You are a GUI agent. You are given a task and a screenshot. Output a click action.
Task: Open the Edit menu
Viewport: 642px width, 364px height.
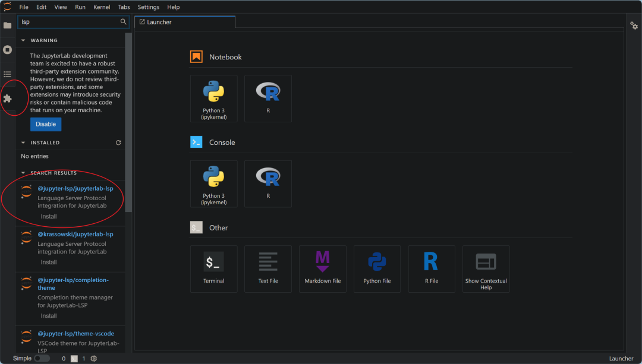[x=41, y=7]
